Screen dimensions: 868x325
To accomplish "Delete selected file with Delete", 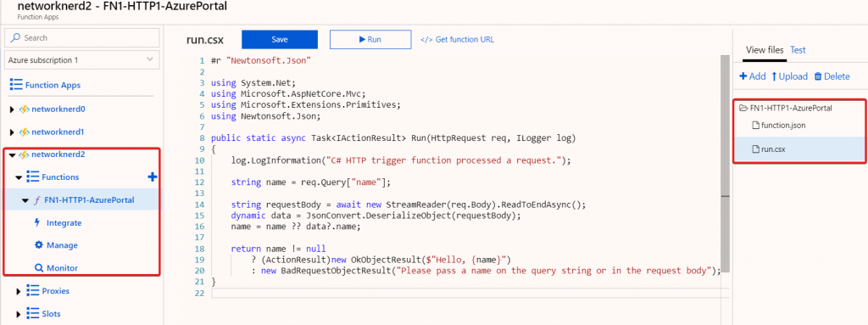I will 832,76.
